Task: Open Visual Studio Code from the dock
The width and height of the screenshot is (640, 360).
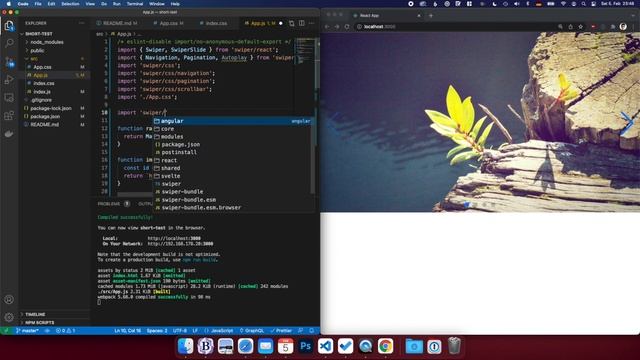Action: coord(325,346)
